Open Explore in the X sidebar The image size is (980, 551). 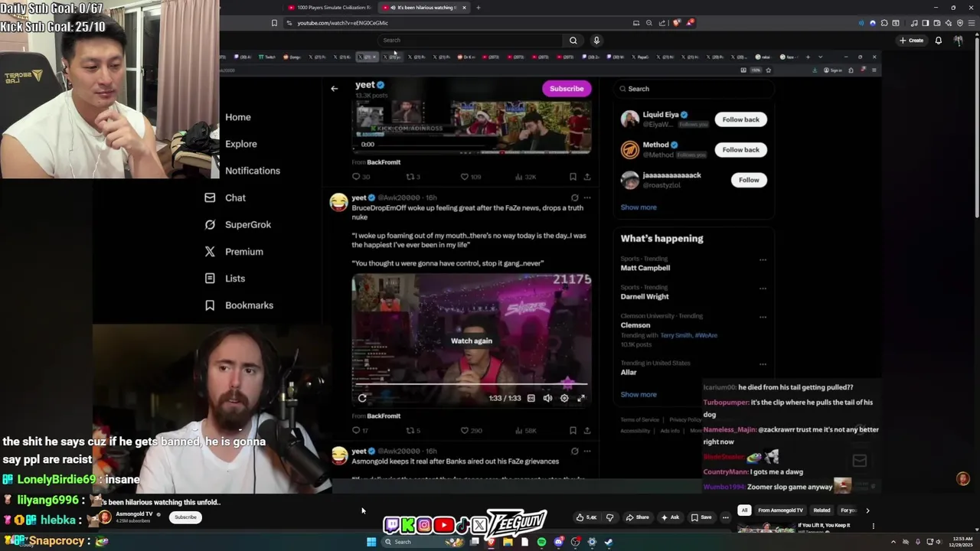241,144
